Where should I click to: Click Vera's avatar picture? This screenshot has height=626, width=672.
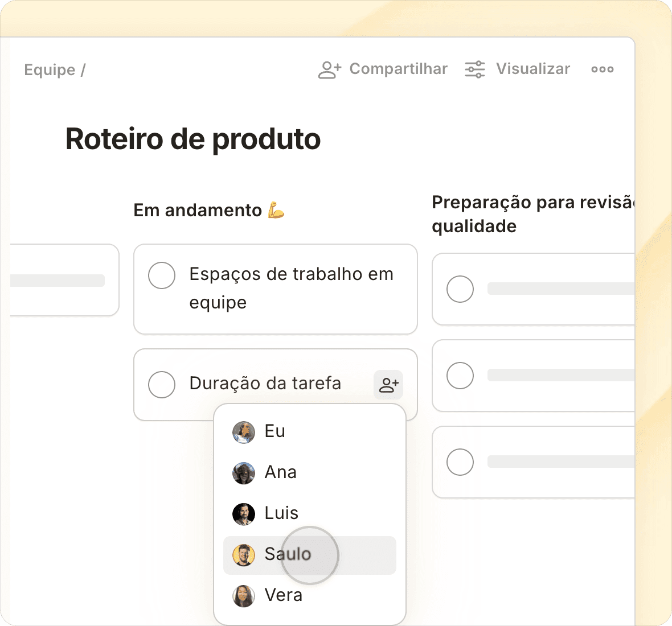point(244,596)
